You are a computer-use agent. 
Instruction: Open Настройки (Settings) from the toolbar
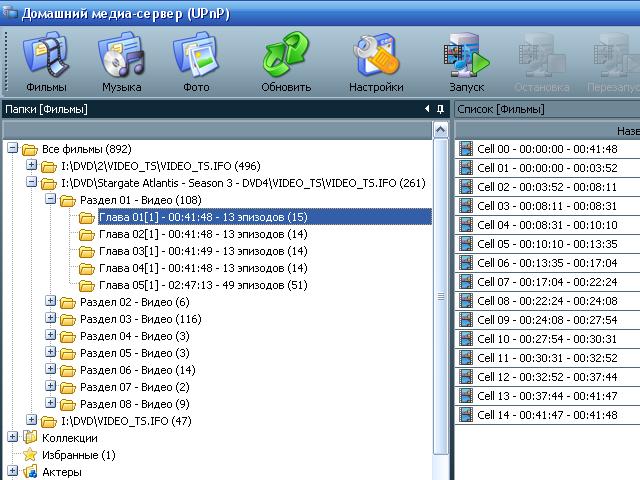pos(376,61)
